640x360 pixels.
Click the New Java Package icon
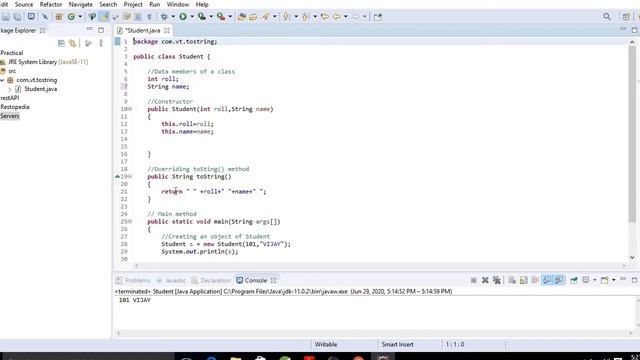click(x=59, y=17)
